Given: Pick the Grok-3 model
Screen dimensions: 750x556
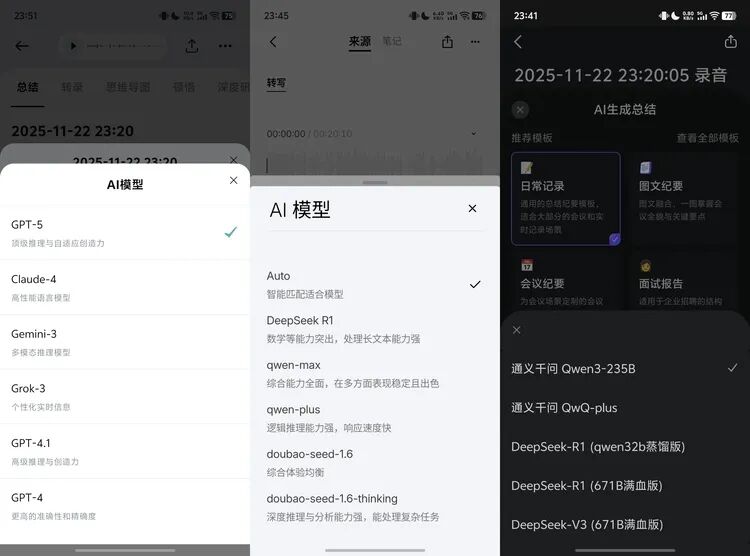Looking at the screenshot, I should (125, 397).
